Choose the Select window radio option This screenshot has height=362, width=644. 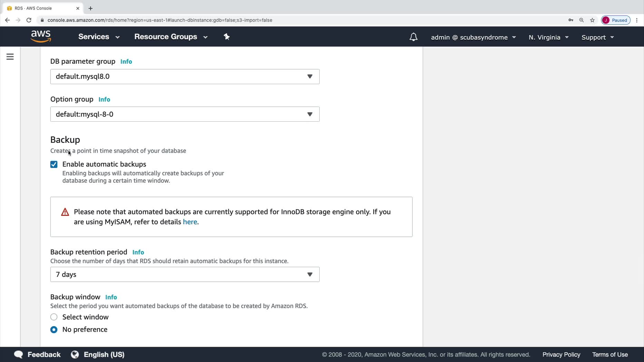coord(54,317)
